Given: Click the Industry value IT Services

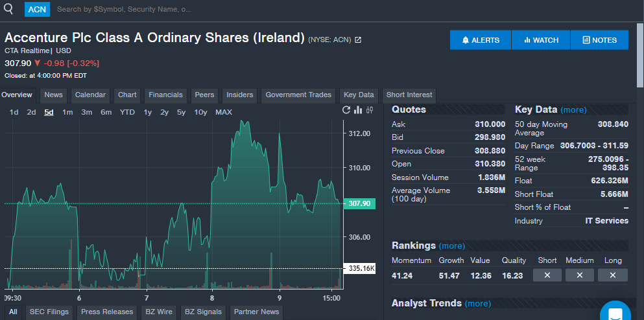Looking at the screenshot, I should coord(606,221).
